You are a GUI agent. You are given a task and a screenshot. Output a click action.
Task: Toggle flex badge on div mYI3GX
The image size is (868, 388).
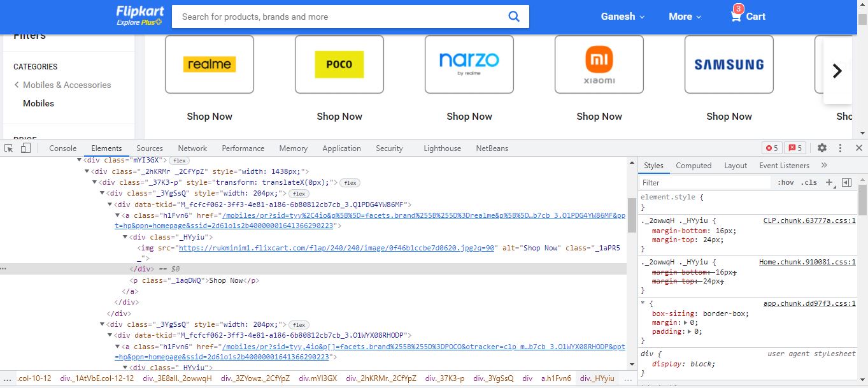point(180,161)
